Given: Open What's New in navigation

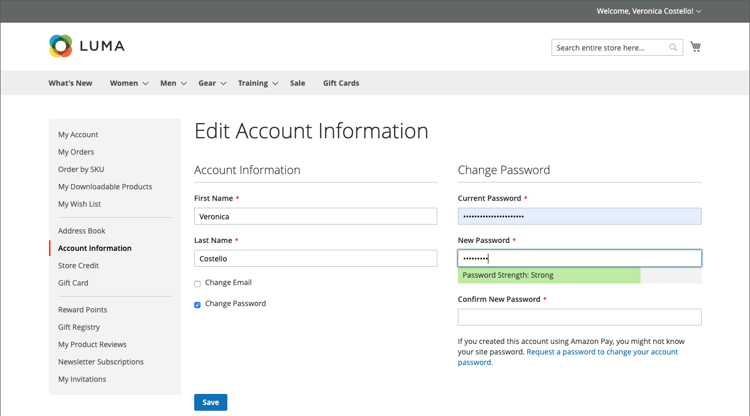Looking at the screenshot, I should point(70,83).
